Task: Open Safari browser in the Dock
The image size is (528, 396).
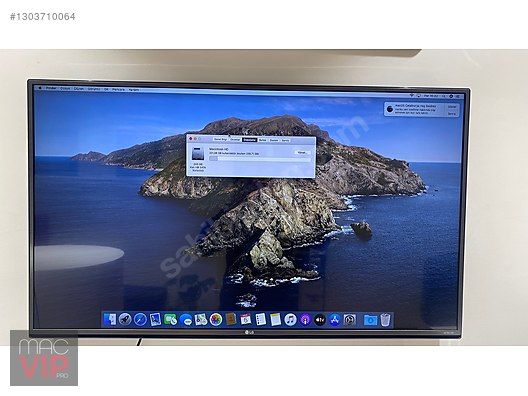Action: click(140, 319)
